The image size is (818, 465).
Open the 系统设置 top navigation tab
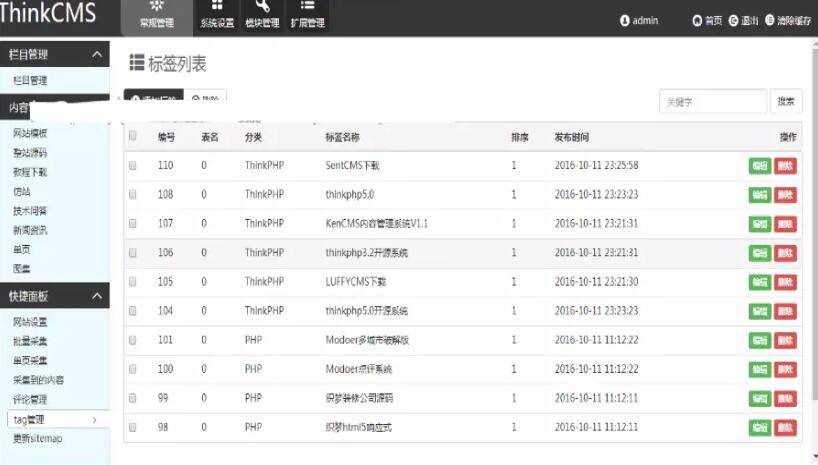point(217,17)
